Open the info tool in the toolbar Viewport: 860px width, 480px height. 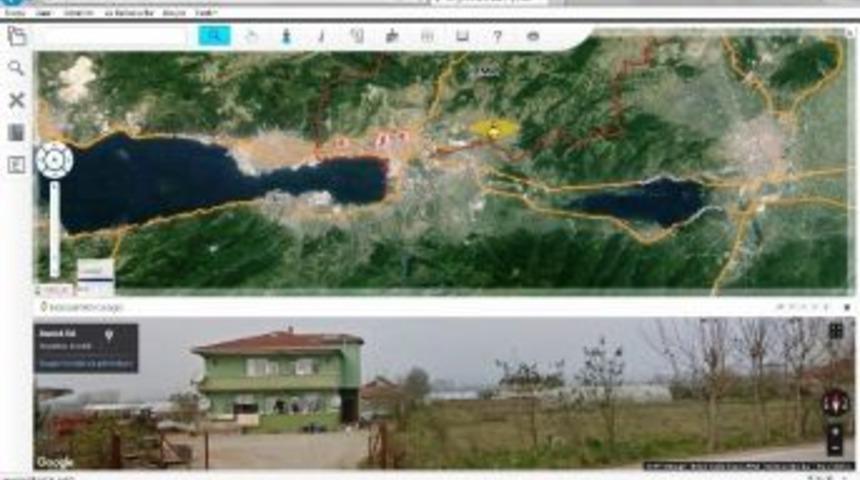point(322,37)
